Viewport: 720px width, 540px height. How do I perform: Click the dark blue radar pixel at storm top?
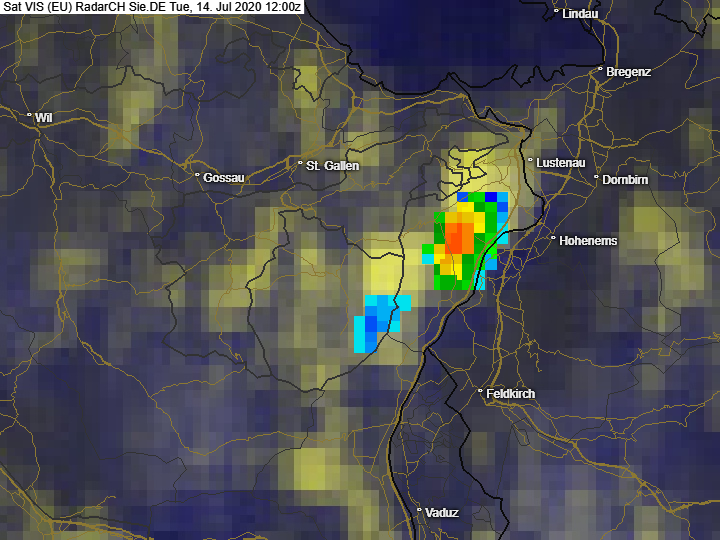pos(491,197)
